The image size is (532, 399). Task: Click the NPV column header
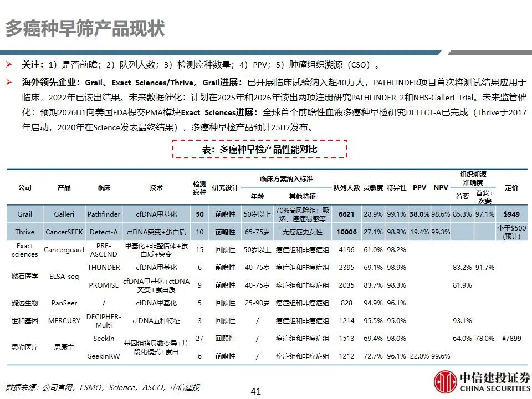click(x=441, y=188)
